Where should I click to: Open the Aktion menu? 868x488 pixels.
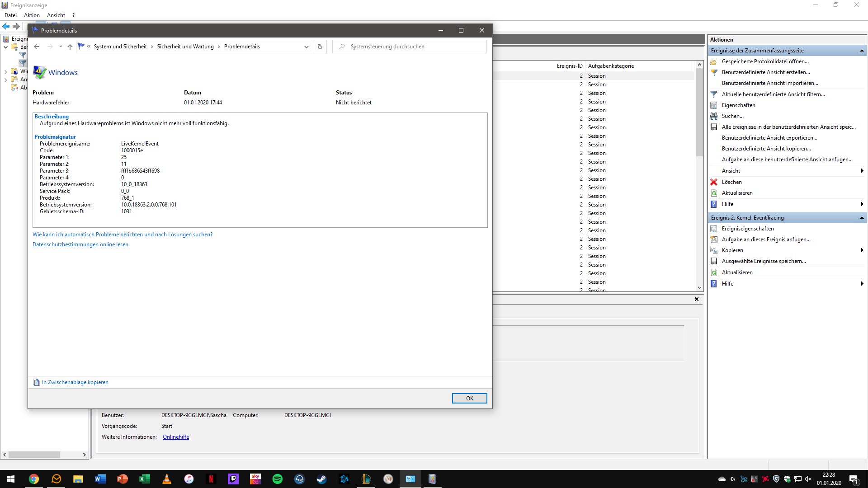32,15
